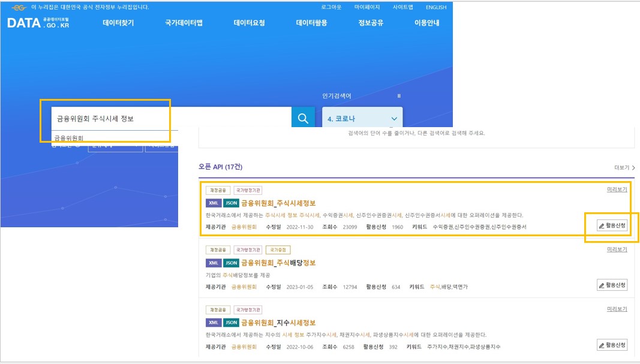Click modified date 2023-01-05
This screenshot has width=640, height=364.
click(x=300, y=287)
